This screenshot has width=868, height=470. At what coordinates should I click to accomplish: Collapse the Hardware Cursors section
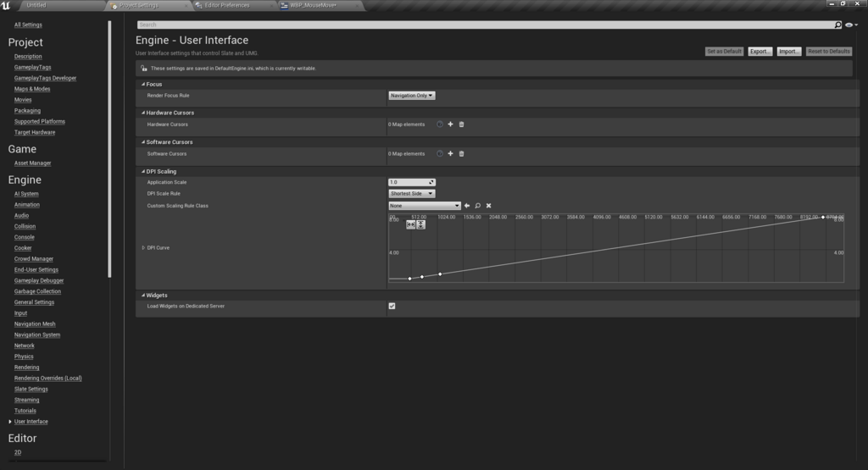tap(142, 113)
